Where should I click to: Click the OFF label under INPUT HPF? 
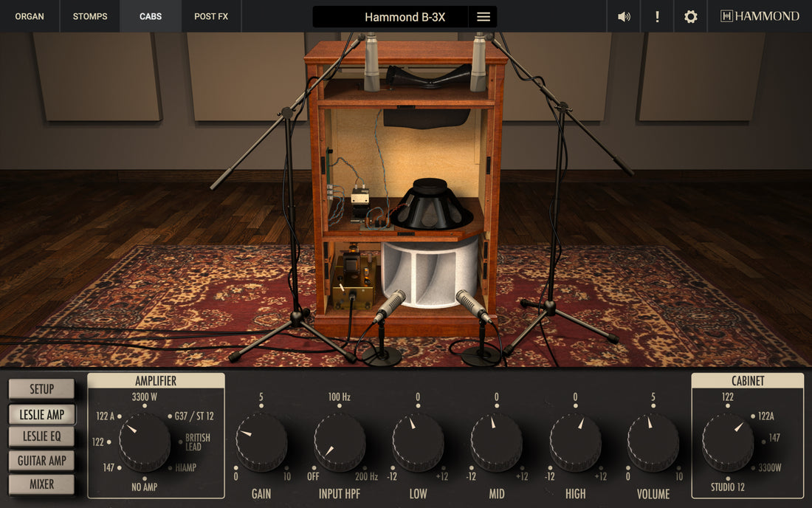(x=313, y=476)
